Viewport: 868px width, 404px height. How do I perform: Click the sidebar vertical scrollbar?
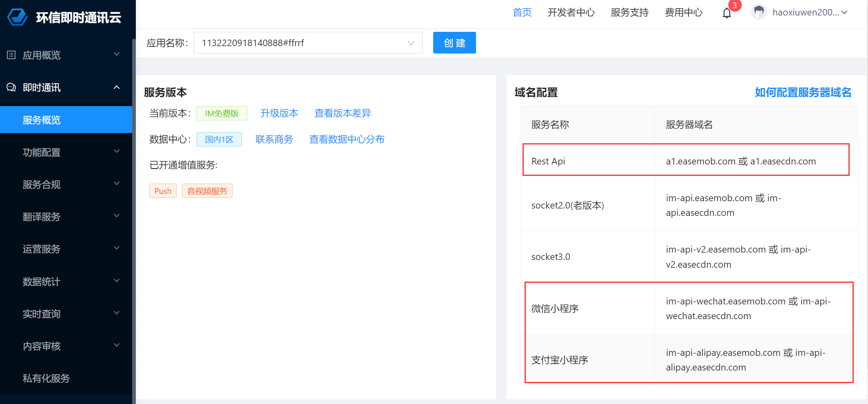134,220
